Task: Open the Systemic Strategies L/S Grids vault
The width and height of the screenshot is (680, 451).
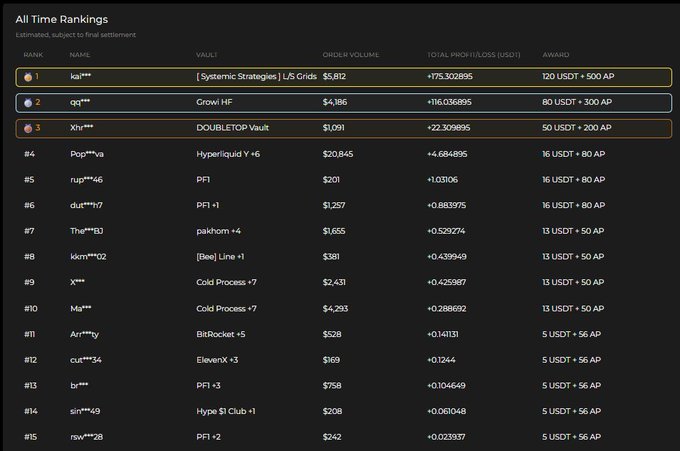Action: (256, 76)
